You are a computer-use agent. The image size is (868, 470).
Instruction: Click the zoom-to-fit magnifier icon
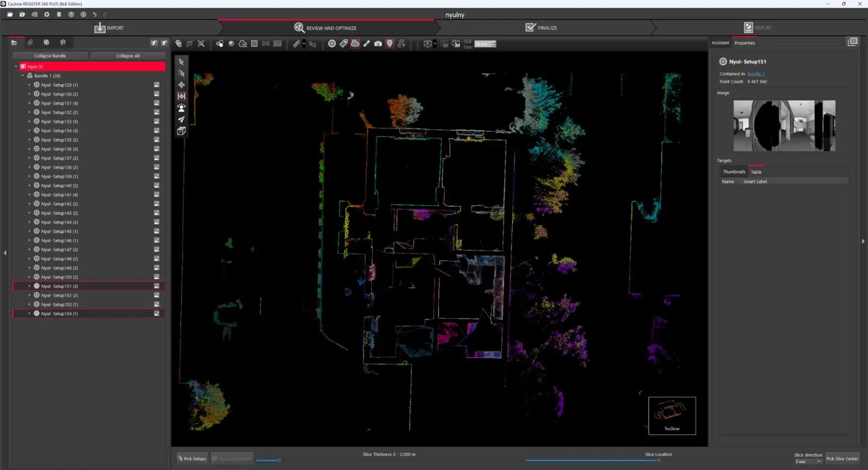[x=201, y=44]
